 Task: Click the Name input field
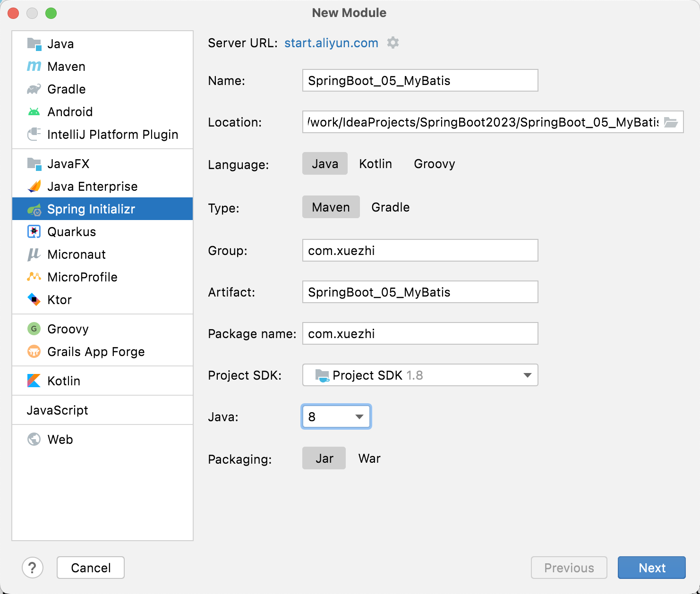420,81
